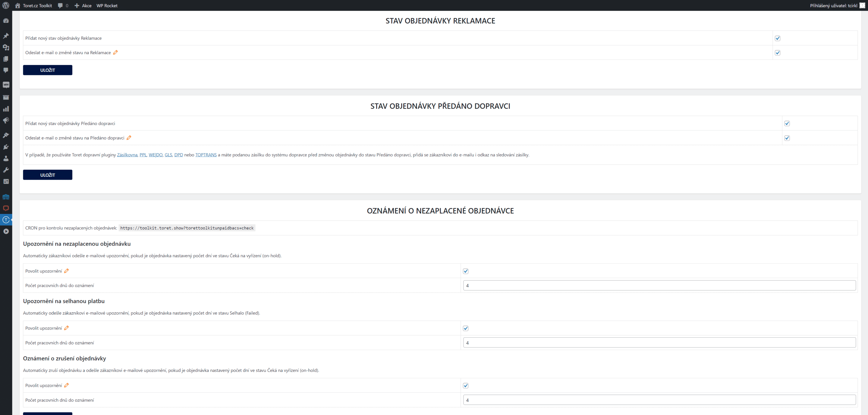The image size is (868, 415).
Task: Open the 'Akce' admin bar menu
Action: [x=83, y=5]
